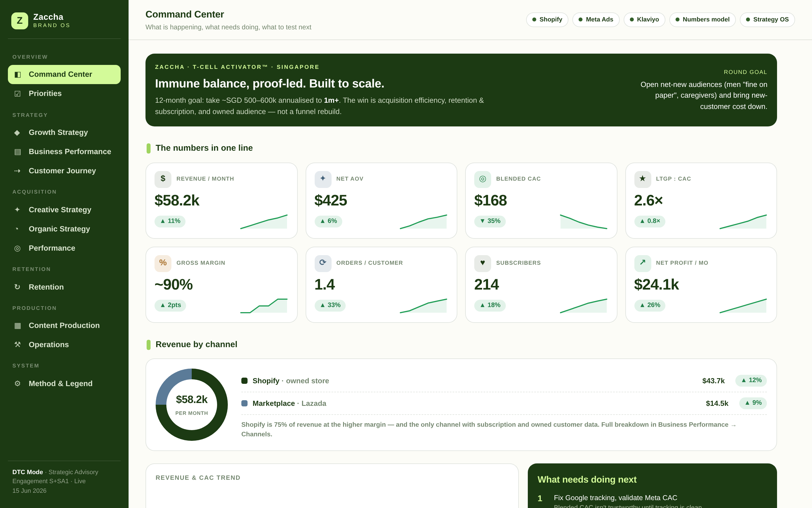Click the Zaccha Z logo icon
The width and height of the screenshot is (812, 508).
coord(19,21)
